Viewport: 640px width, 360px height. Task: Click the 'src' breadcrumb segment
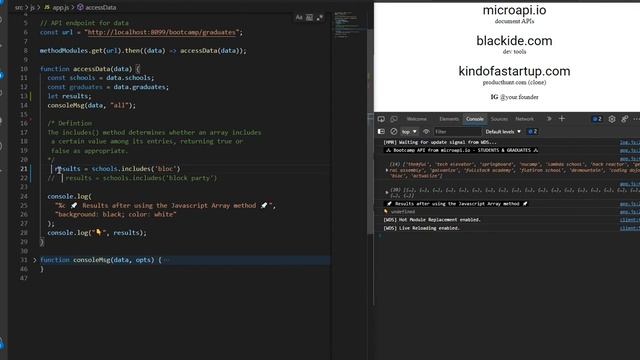[19, 7]
